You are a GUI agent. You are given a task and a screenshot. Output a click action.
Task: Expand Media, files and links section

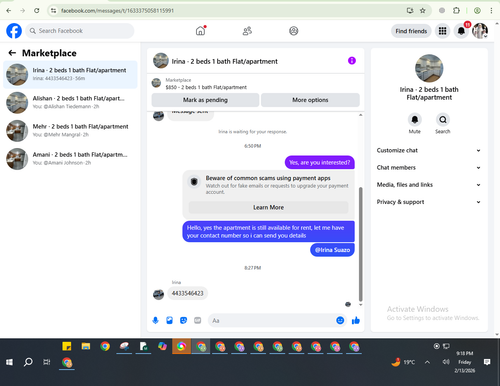(x=429, y=185)
